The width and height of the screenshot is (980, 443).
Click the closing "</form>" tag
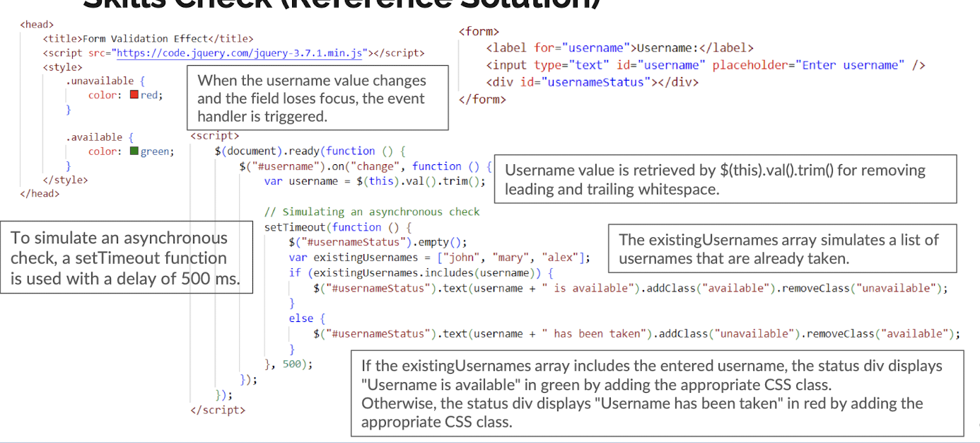(x=482, y=99)
